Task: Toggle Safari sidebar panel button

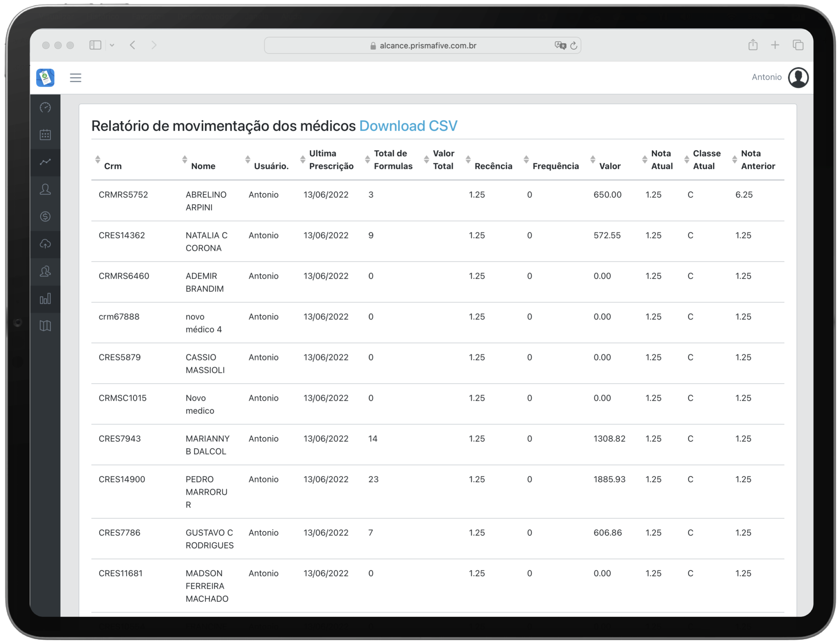Action: coord(95,45)
